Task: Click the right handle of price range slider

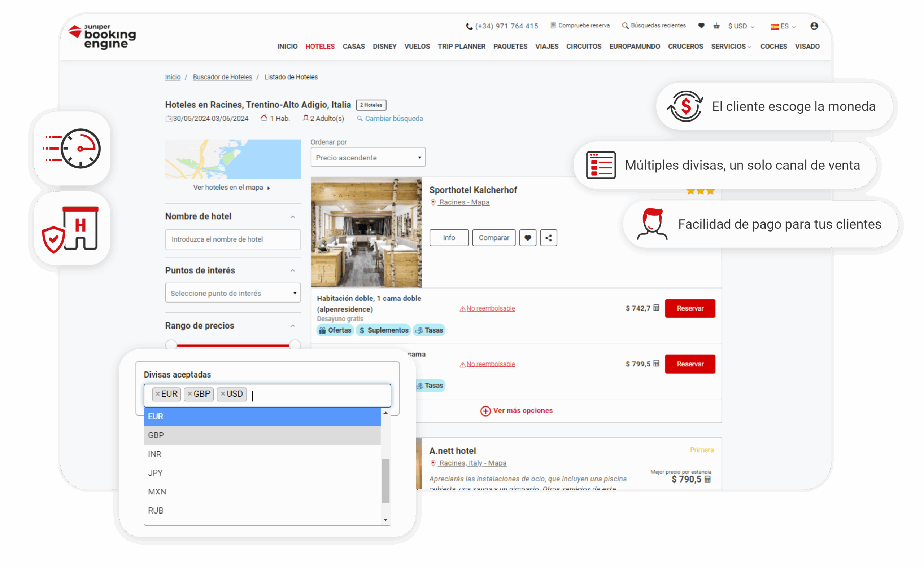Action: [295, 344]
